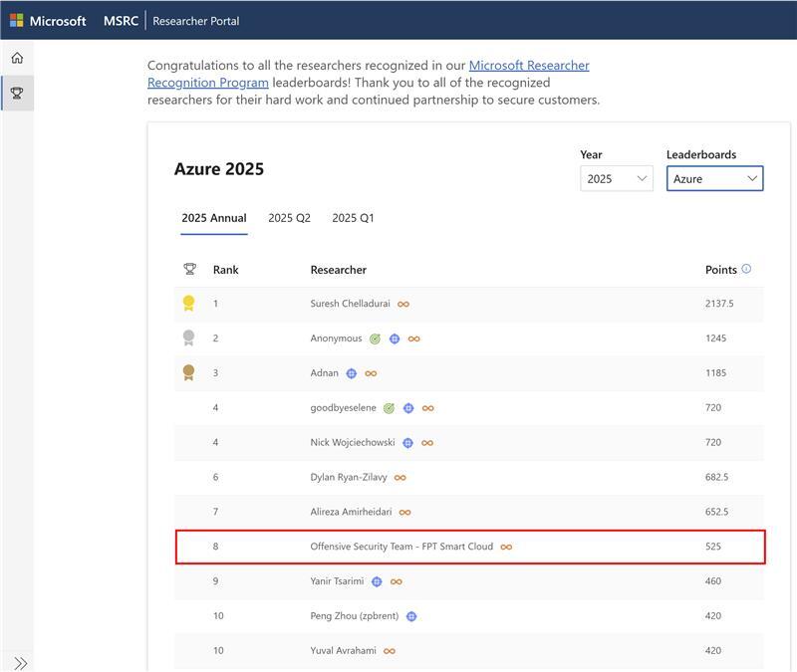Click Researcher Portal header title
Screen dimensions: 797x672
tap(195, 21)
